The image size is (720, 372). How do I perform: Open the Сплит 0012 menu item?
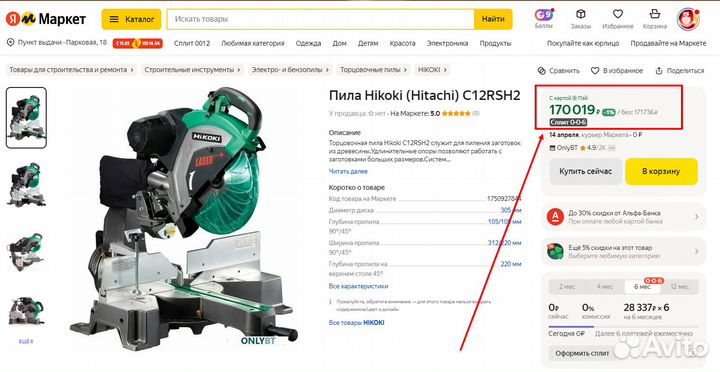coord(191,44)
